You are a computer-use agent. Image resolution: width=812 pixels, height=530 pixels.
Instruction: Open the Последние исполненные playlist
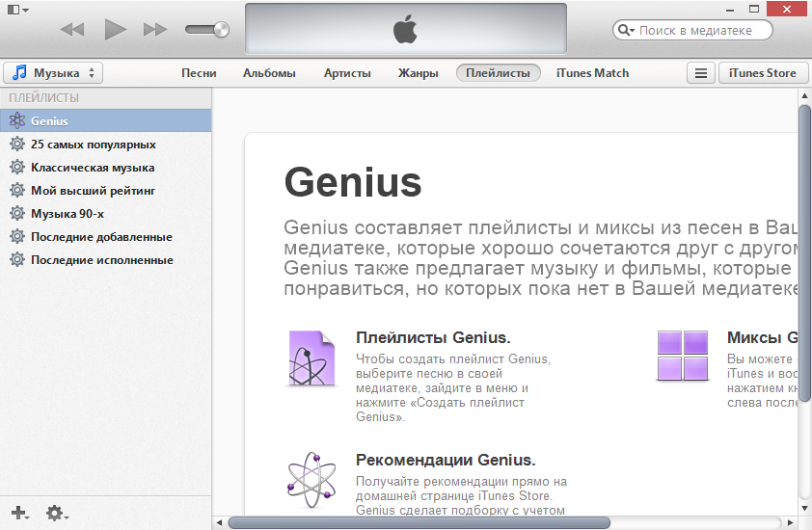click(x=106, y=259)
